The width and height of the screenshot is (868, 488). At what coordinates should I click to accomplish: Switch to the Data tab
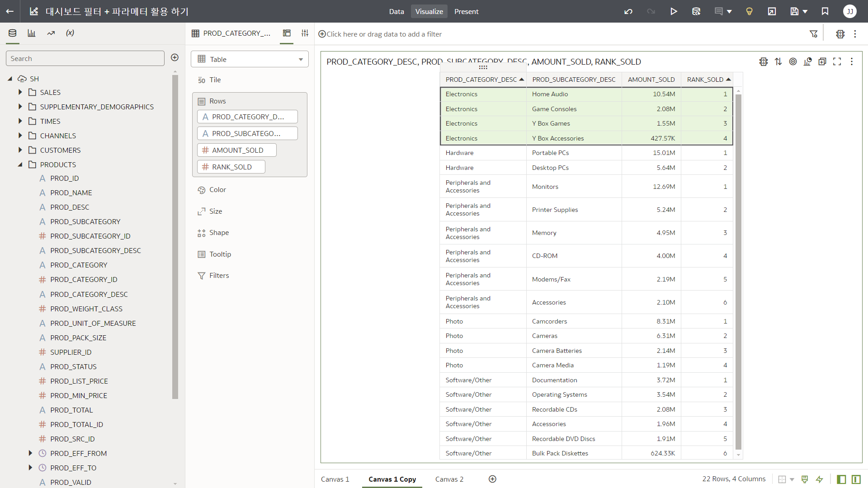pyautogui.click(x=396, y=11)
